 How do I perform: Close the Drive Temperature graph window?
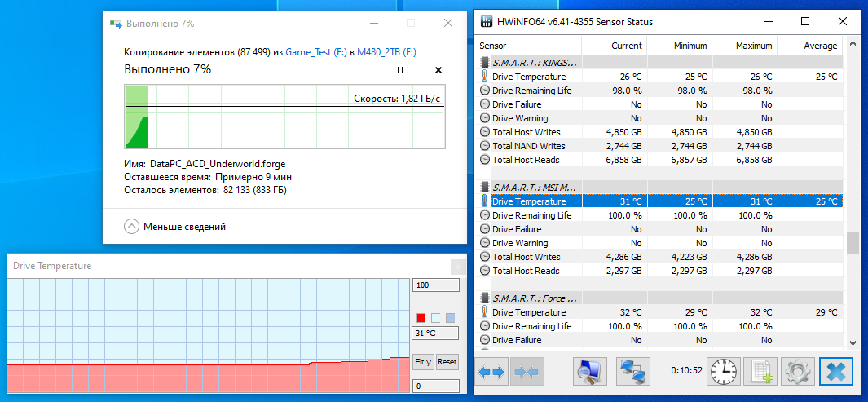(458, 267)
